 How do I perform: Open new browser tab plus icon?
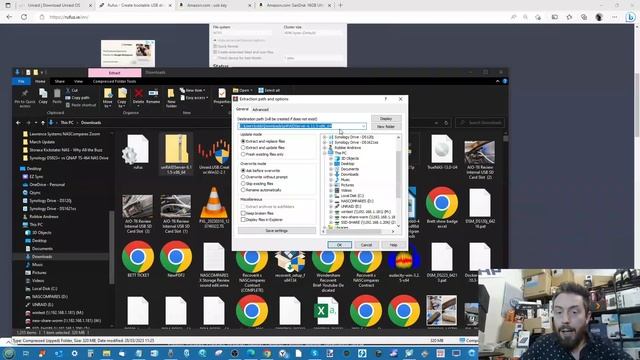(340, 5)
